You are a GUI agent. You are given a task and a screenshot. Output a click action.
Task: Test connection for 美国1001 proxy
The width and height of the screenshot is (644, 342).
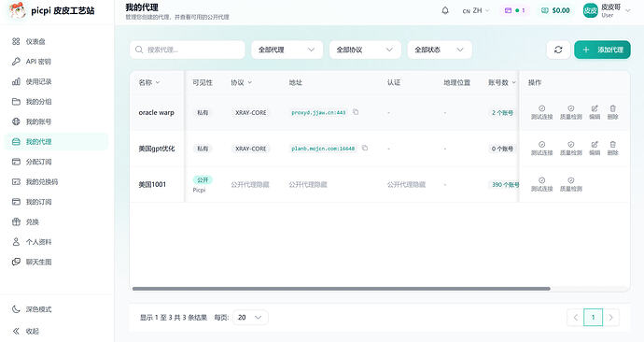coord(541,184)
